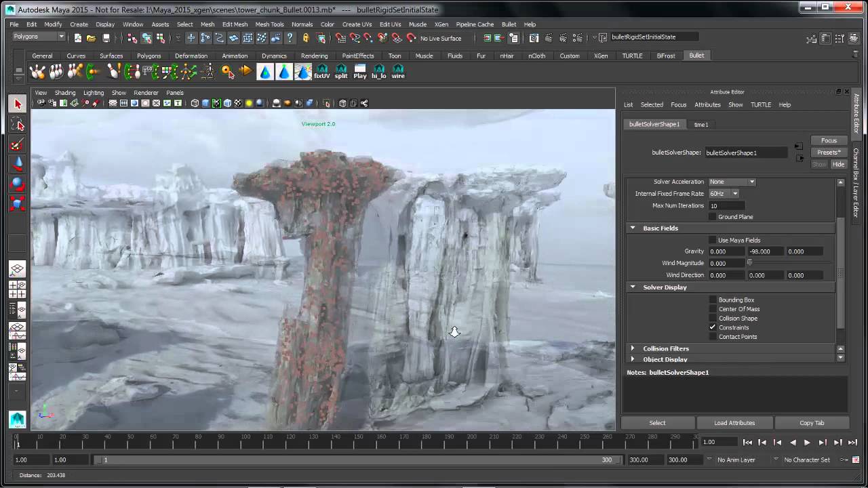Click the Copy Tab button
The height and width of the screenshot is (488, 868).
point(811,423)
